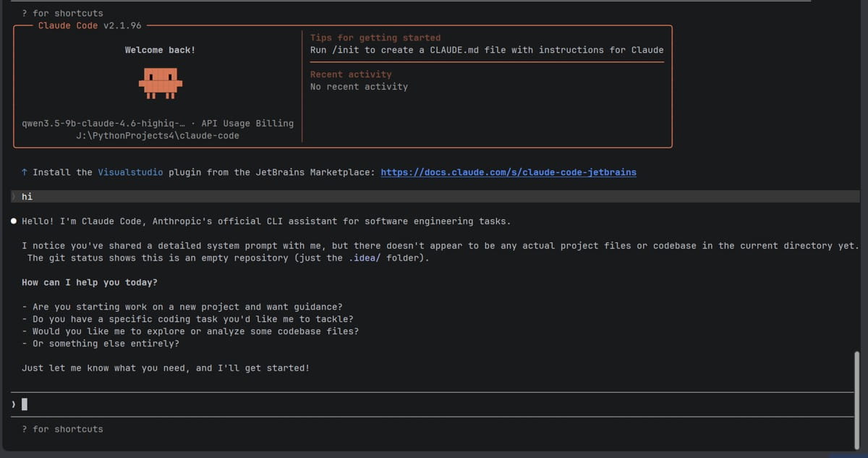Image resolution: width=868 pixels, height=458 pixels.
Task: Select the 'Tips for getting started' heading
Action: coord(375,38)
